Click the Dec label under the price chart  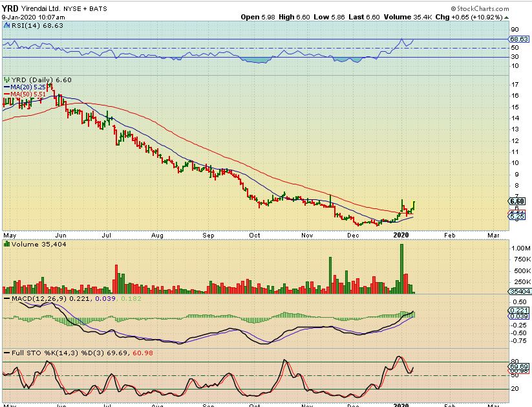point(353,235)
